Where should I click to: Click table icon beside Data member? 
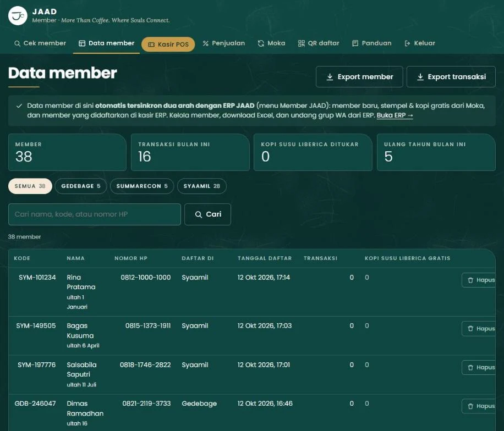click(x=82, y=43)
